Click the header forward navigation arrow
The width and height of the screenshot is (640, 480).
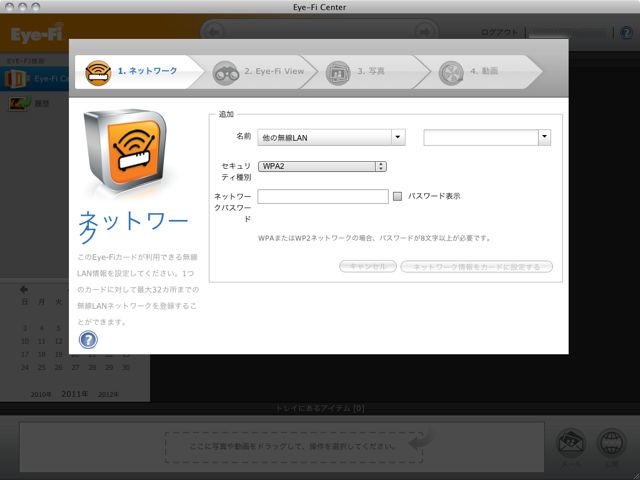click(x=424, y=32)
